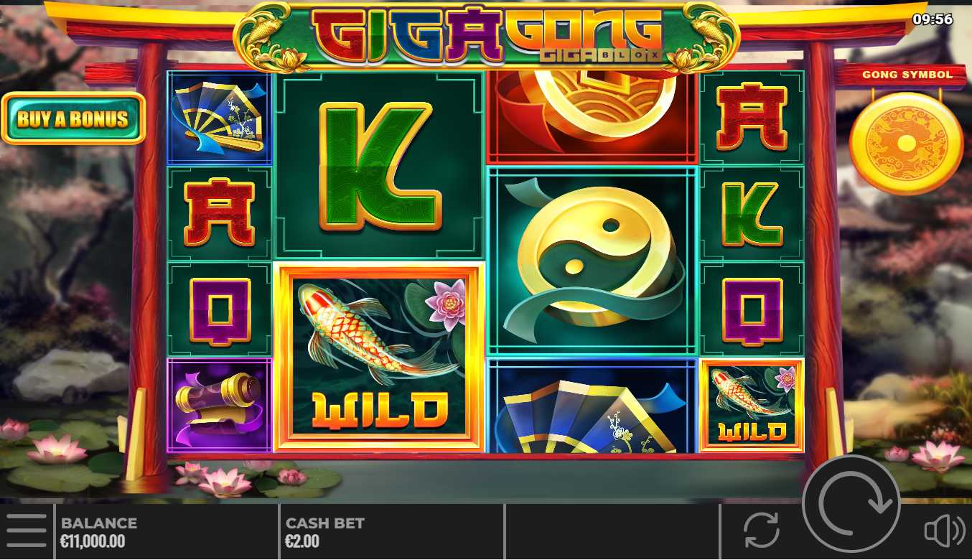
Task: Click the gold coin symbol at top
Action: click(x=592, y=117)
